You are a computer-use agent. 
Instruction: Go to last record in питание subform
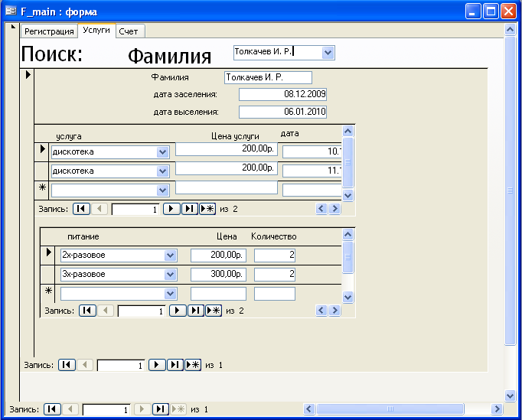(195, 311)
